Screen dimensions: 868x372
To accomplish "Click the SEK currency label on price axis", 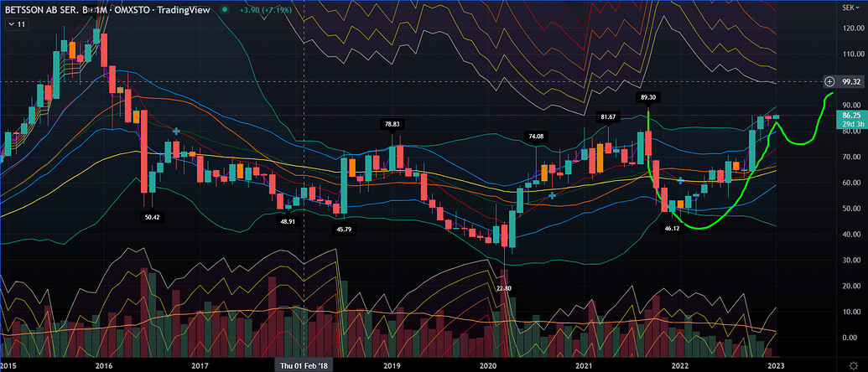I will click(850, 8).
